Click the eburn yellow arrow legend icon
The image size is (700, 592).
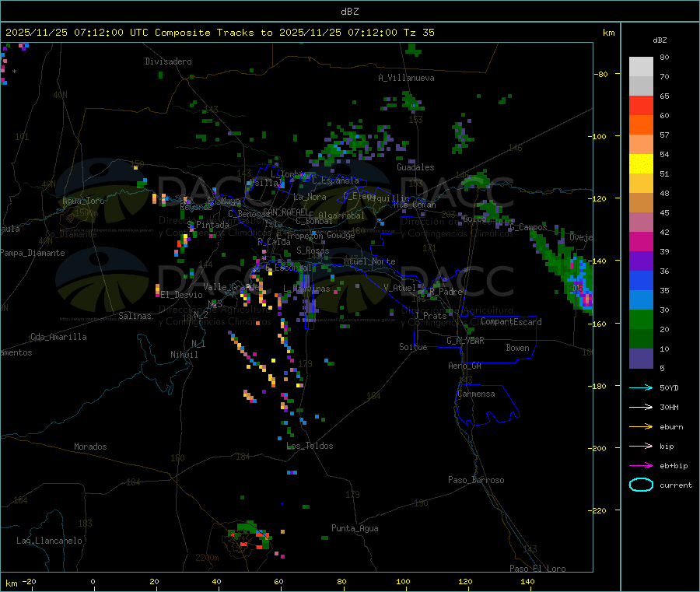pyautogui.click(x=641, y=427)
